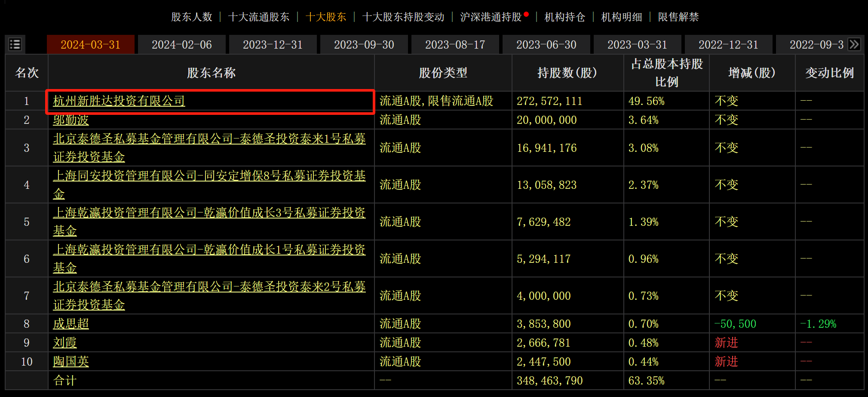The image size is (868, 397).
Task: Select report date 2023-09-30
Action: click(x=364, y=45)
